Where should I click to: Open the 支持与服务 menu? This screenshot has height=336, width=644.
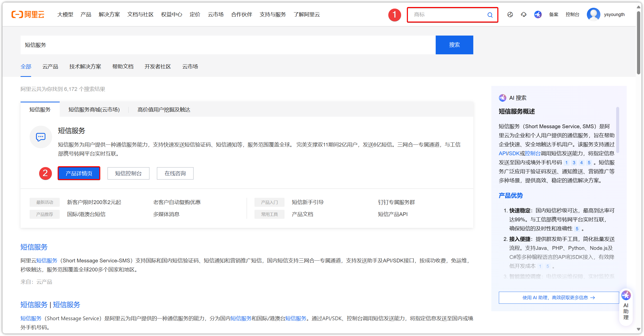273,15
